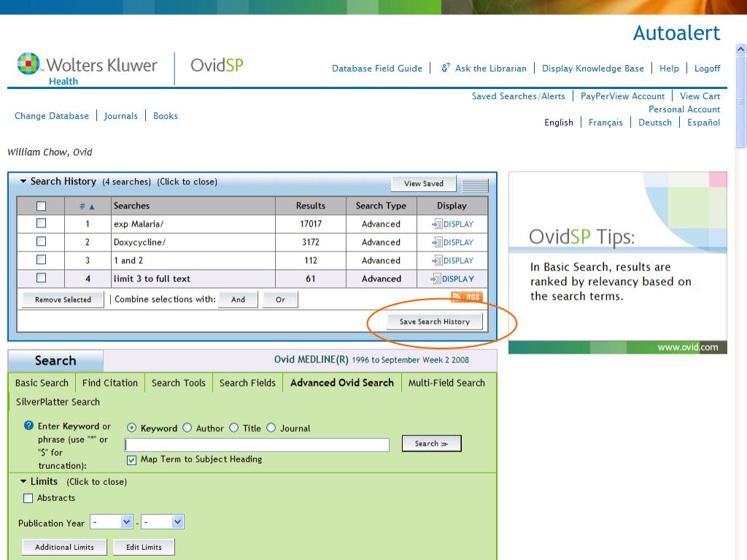Click the Wolters Kluwer logo icon

pos(28,64)
